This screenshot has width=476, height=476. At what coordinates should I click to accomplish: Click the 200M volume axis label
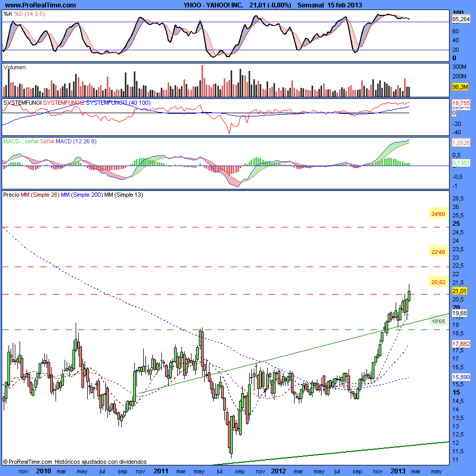tap(459, 76)
